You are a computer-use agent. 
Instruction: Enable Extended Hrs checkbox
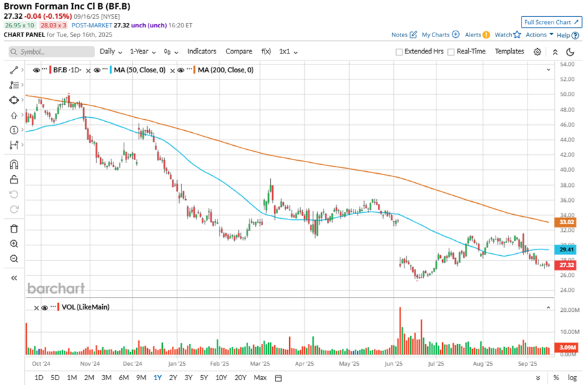(x=399, y=51)
